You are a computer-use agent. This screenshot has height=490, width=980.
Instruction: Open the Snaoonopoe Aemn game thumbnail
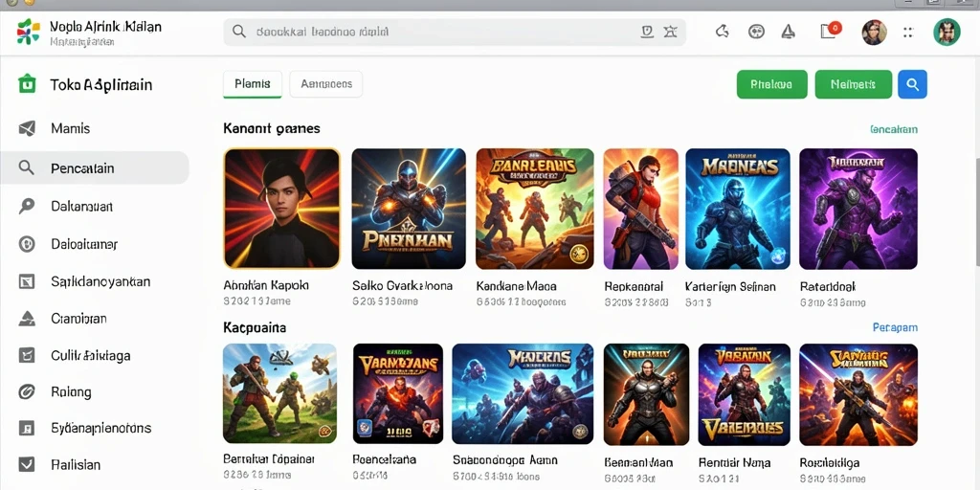coord(523,393)
